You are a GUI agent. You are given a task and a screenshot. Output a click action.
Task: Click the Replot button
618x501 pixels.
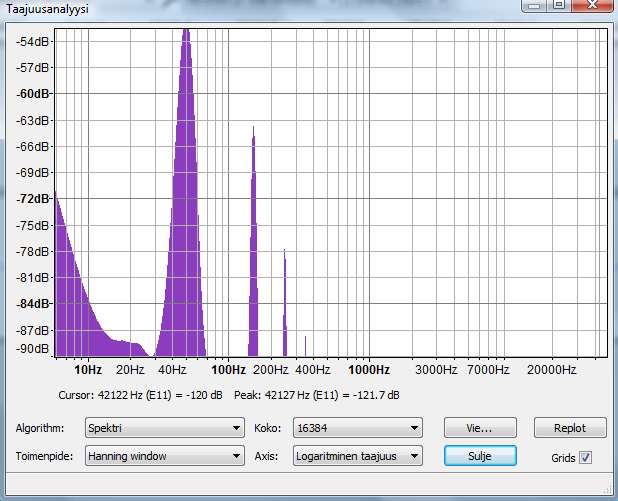570,428
